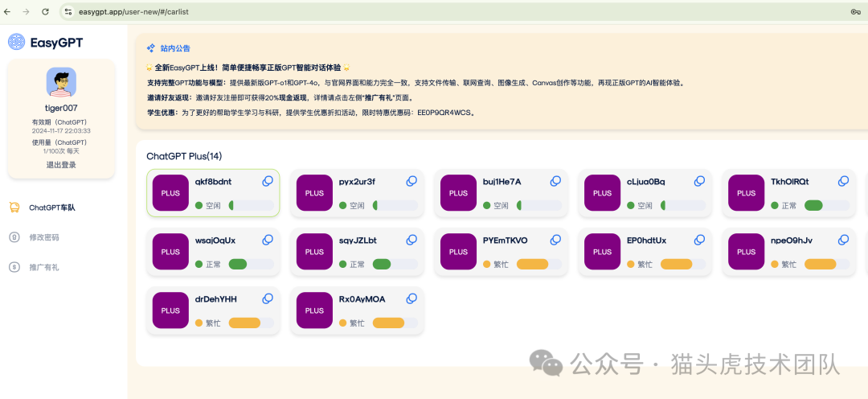Click the purple PLUS badge on drDehYHH

click(170, 311)
